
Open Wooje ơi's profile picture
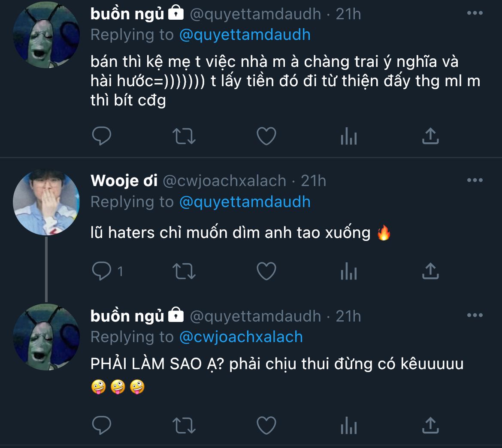coord(46,202)
